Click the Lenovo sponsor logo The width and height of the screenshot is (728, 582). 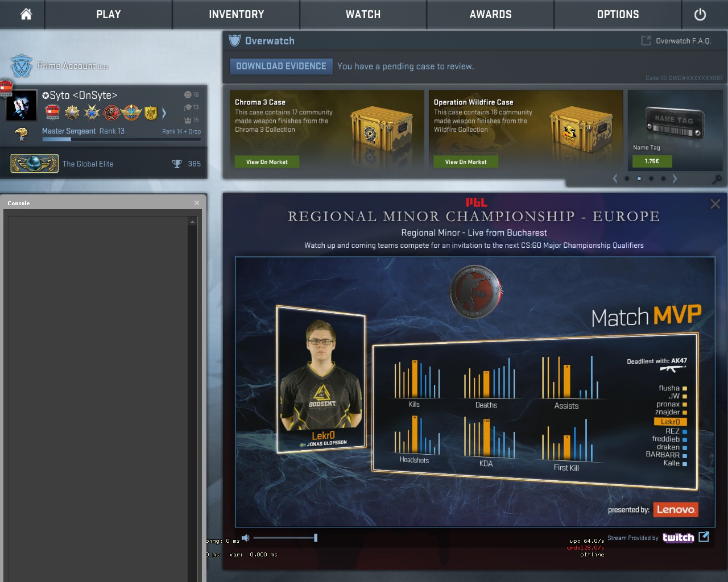[676, 510]
